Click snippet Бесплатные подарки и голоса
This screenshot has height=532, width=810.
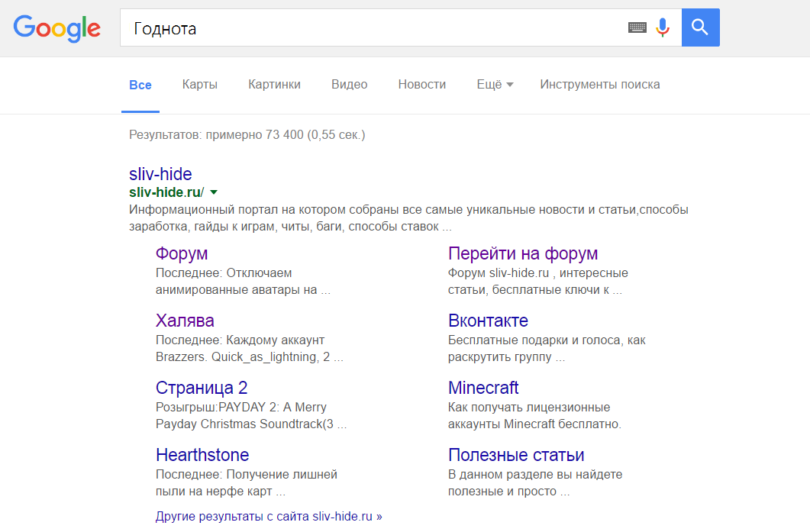(x=547, y=349)
